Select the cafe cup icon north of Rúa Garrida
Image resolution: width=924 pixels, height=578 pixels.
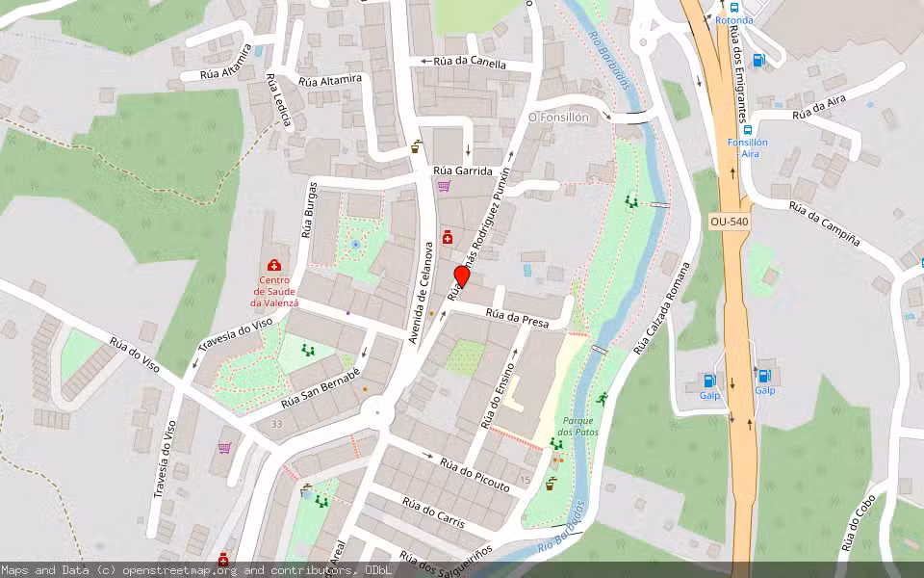tap(416, 145)
